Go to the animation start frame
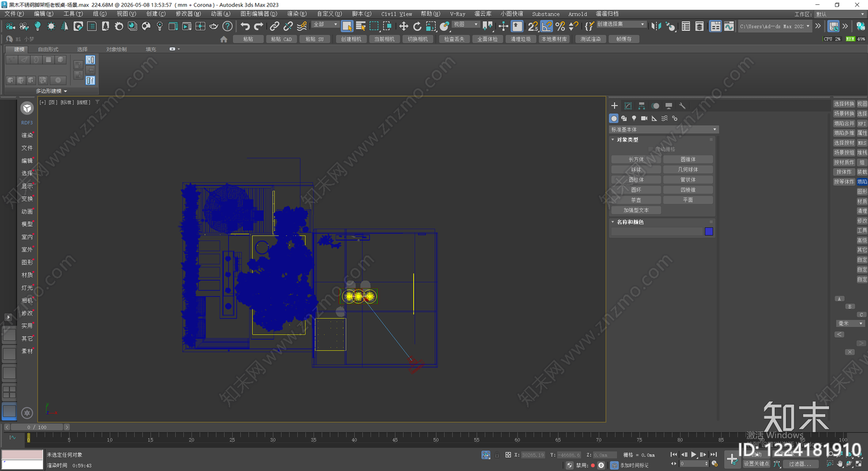 point(674,455)
